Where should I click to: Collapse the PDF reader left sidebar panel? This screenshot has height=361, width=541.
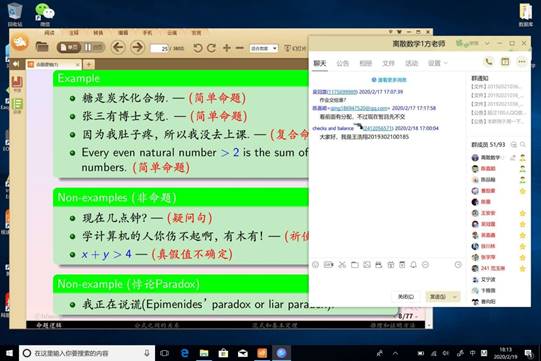(x=16, y=64)
